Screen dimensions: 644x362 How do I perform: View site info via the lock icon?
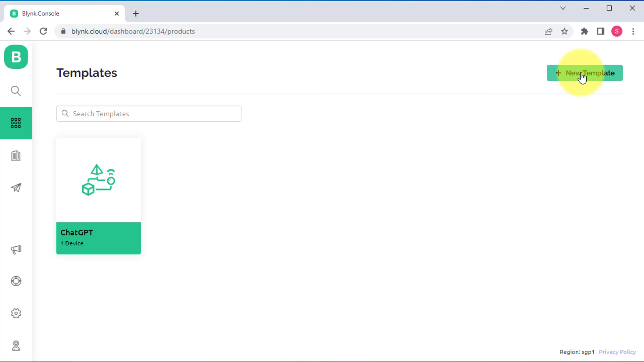point(63,31)
